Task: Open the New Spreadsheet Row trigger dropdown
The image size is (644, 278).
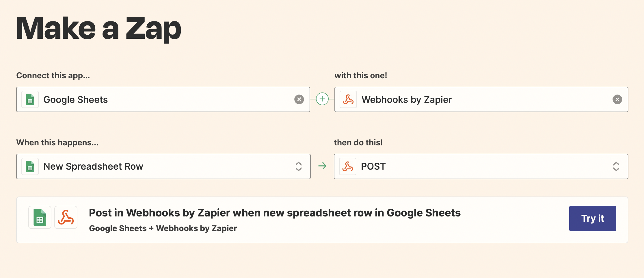Action: coord(163,166)
